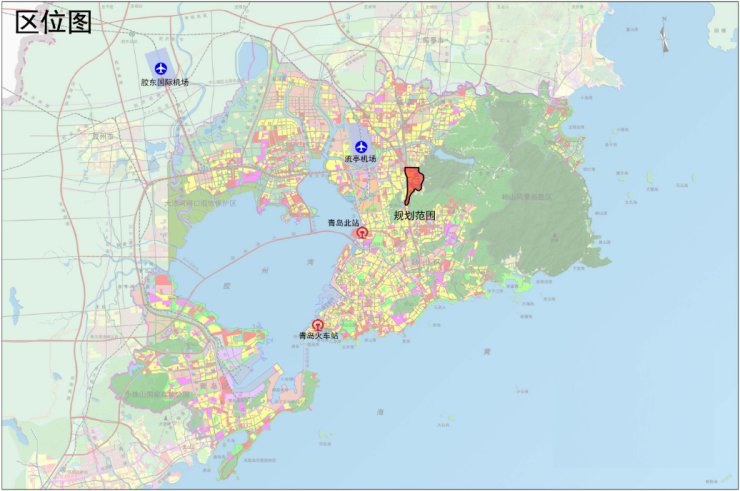Click the 大沽河河口湿地保护区 label

[201, 203]
